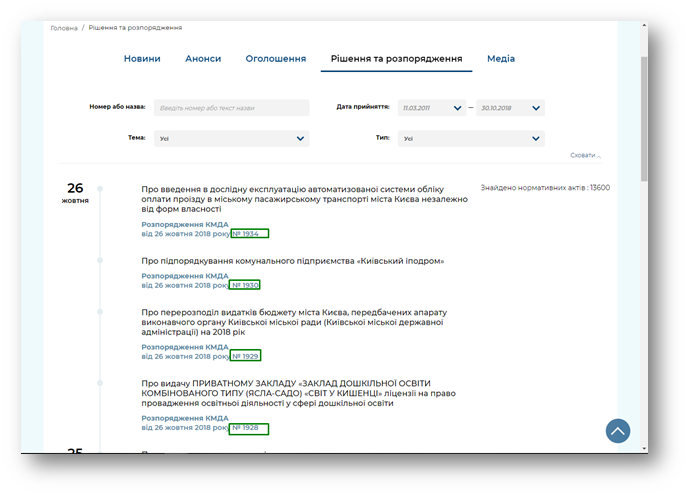The height and width of the screenshot is (496, 690).
Task: Open document number № 1930
Action: 245,285
